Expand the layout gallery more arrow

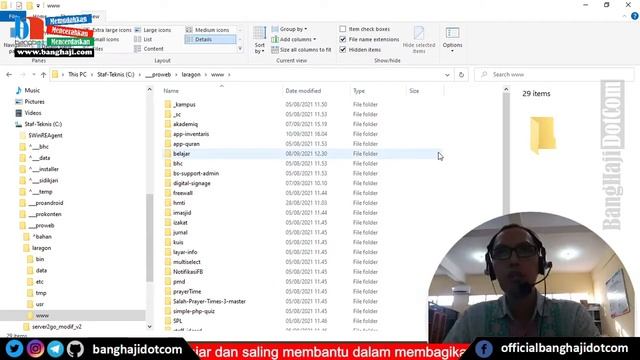point(240,49)
